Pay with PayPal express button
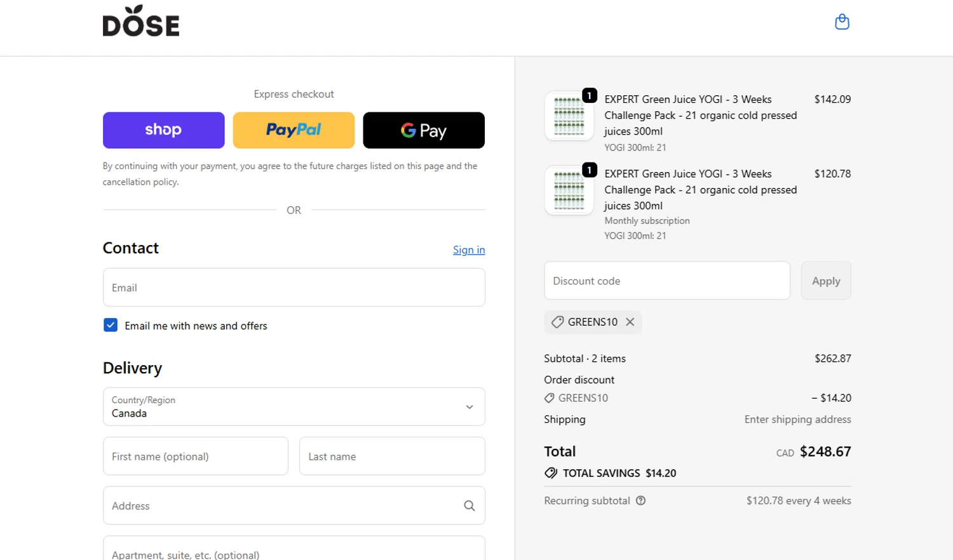 pos(294,130)
